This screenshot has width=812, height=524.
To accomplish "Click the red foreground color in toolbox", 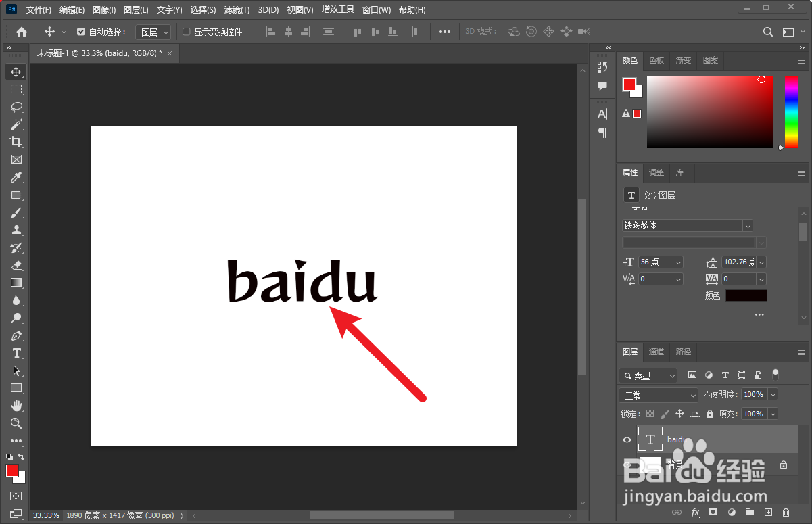I will click(x=12, y=471).
